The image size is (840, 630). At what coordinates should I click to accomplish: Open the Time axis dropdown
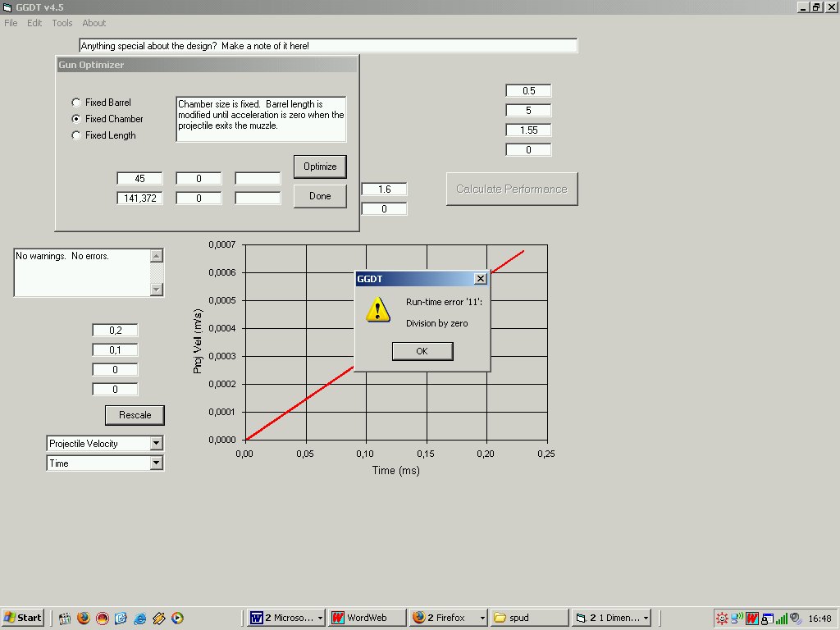[157, 463]
